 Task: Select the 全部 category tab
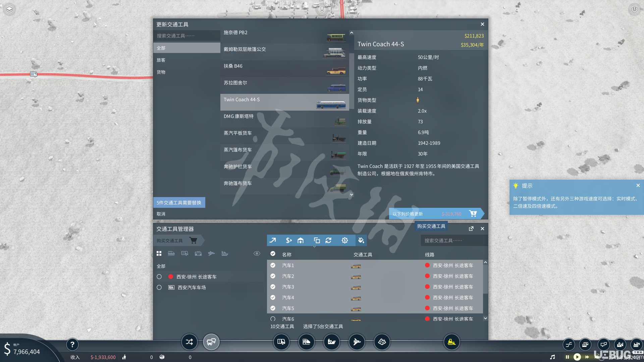point(187,48)
